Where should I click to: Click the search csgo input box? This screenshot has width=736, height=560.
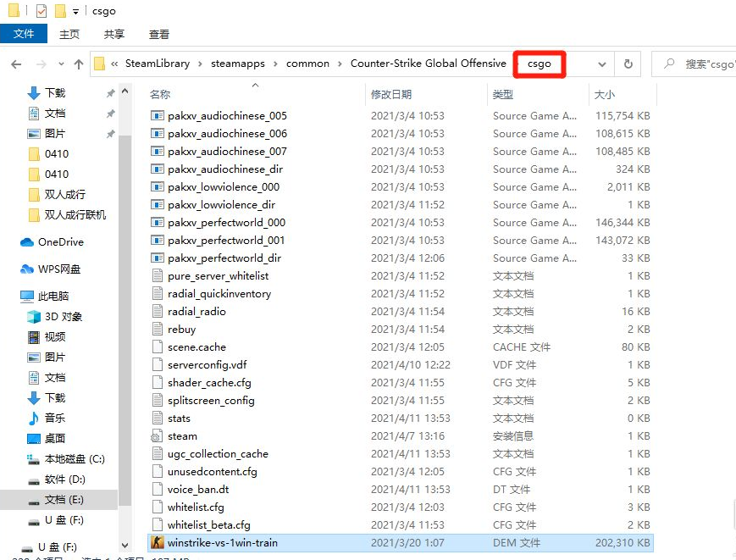[694, 64]
